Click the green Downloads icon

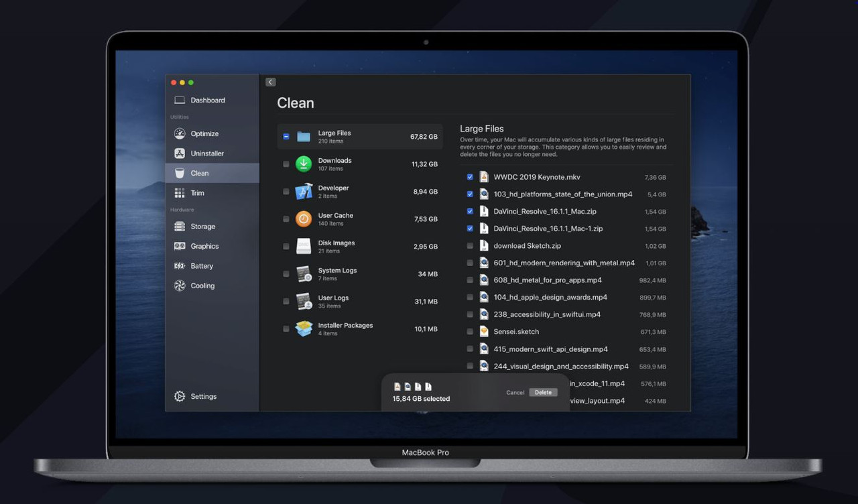304,164
